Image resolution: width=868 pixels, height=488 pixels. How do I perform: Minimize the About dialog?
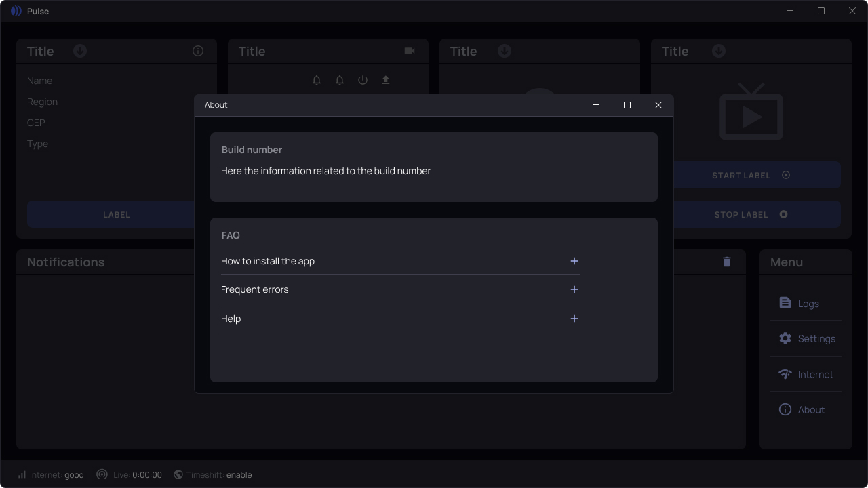[x=596, y=105]
